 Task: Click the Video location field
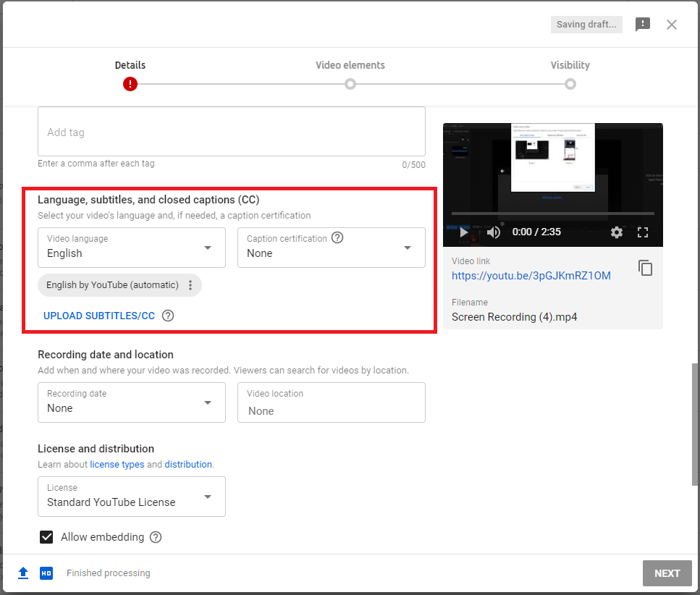click(x=332, y=402)
